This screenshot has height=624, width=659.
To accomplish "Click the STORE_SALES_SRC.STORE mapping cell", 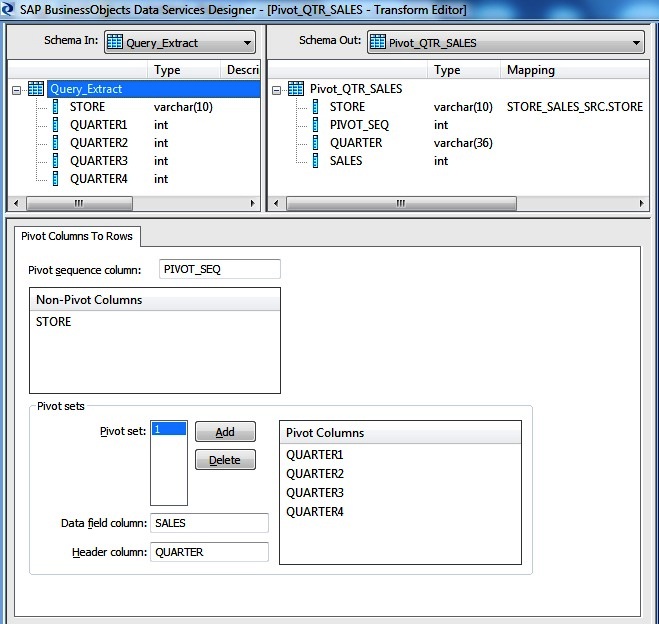I will (x=575, y=107).
